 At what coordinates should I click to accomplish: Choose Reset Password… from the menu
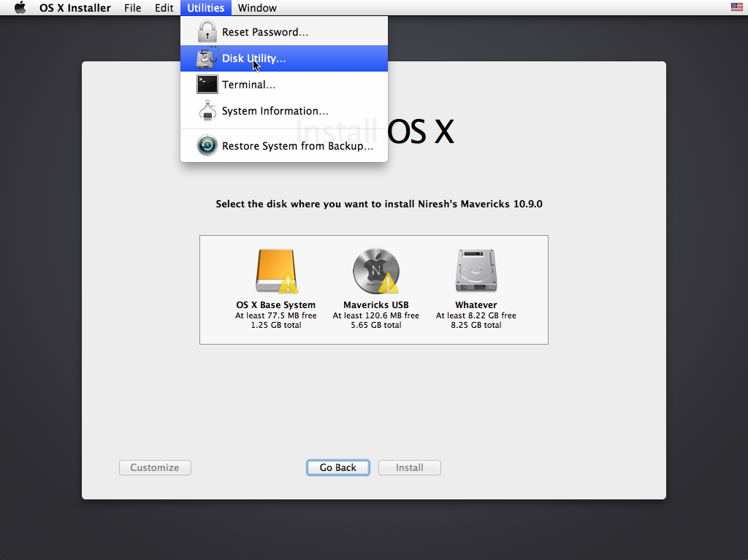tap(284, 32)
